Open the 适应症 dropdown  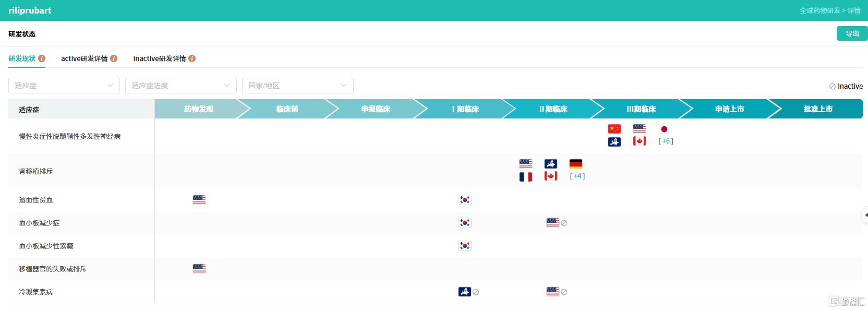point(64,86)
